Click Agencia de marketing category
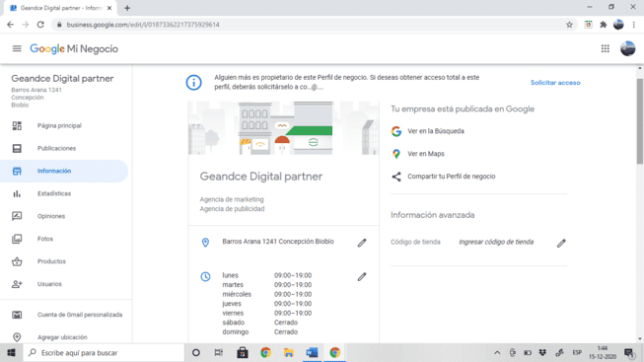Screen dimensions: 644x362 232,199
